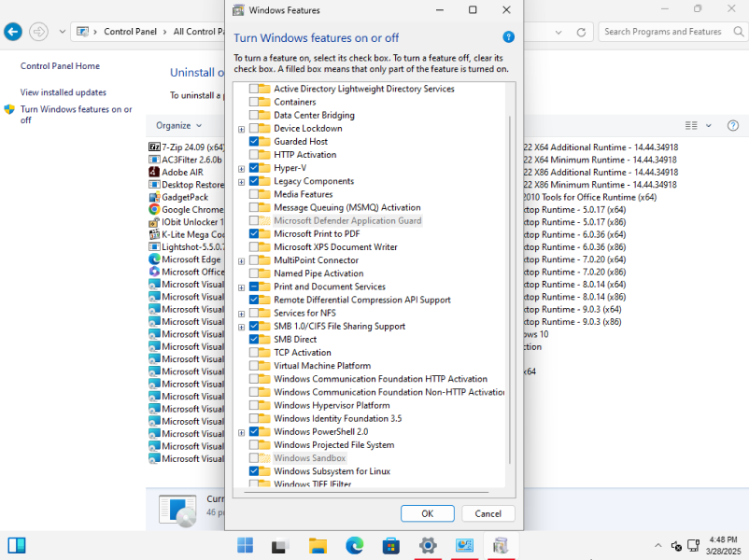This screenshot has width=749, height=560.
Task: Select the AC3Filter 2.6.0b program icon
Action: click(154, 160)
